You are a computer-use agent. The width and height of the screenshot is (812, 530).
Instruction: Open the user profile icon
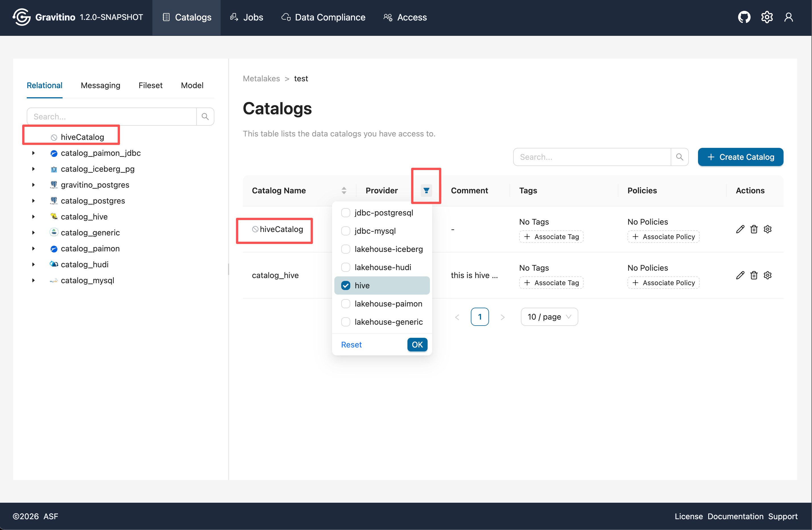click(789, 17)
